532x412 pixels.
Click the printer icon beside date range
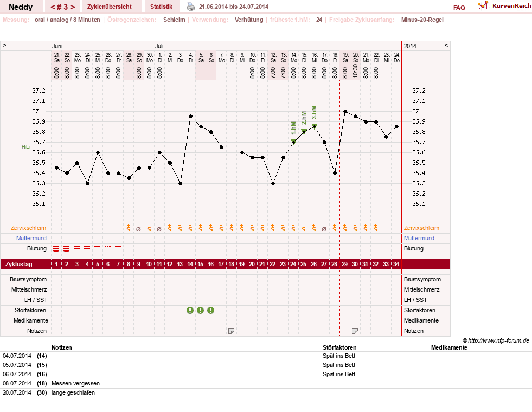click(191, 7)
